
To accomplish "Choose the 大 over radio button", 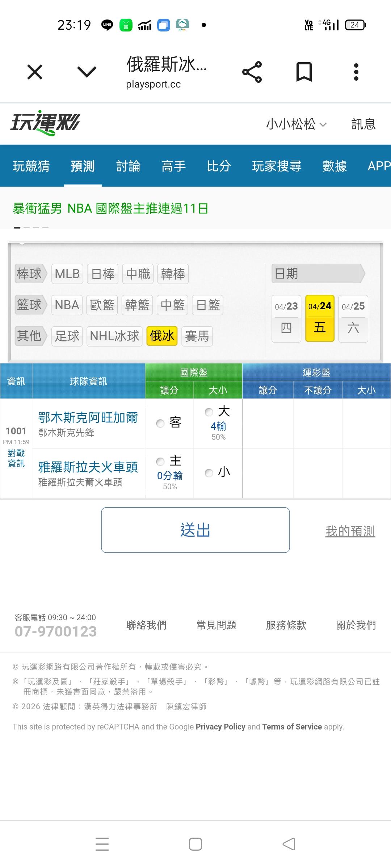I will tap(209, 412).
